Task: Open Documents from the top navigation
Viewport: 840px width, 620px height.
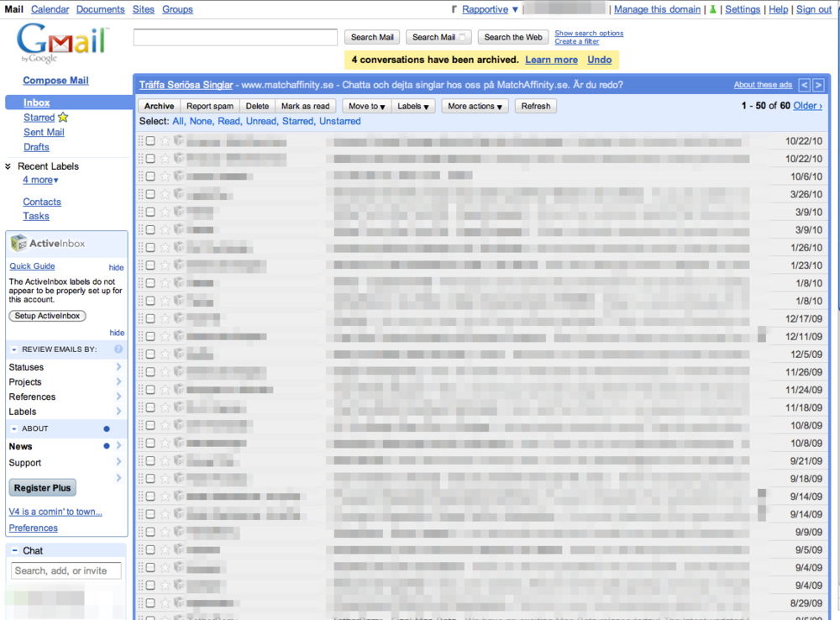Action: [x=100, y=9]
